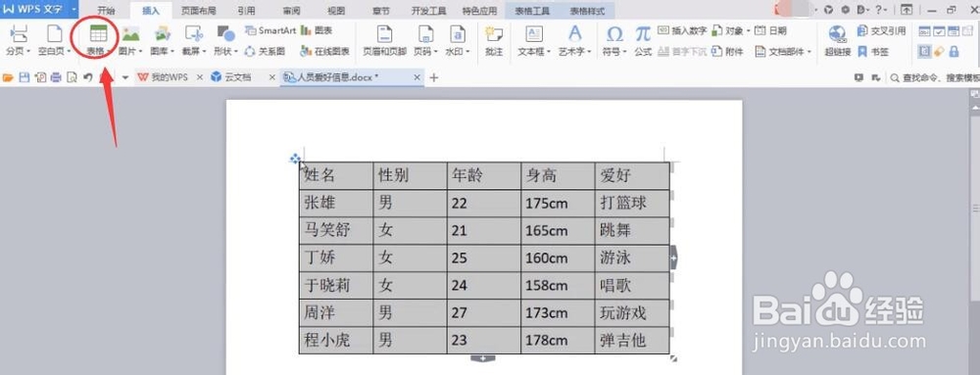The width and height of the screenshot is (980, 375).
Task: Click Insert Number (插入数字)
Action: coord(682,30)
